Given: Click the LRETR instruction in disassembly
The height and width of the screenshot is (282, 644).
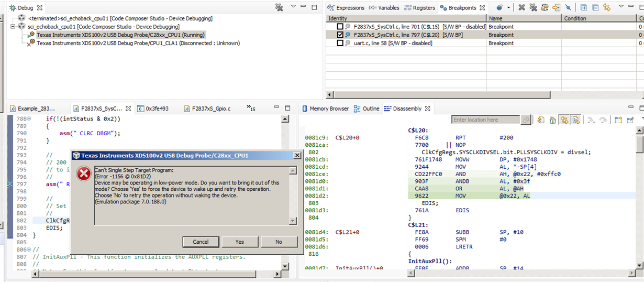Looking at the screenshot, I should click(463, 246).
